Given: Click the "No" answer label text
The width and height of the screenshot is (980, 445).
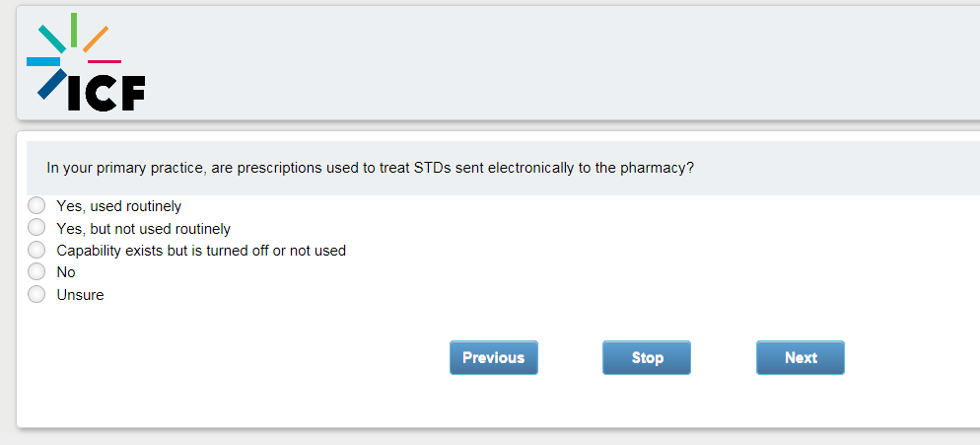Looking at the screenshot, I should [66, 272].
